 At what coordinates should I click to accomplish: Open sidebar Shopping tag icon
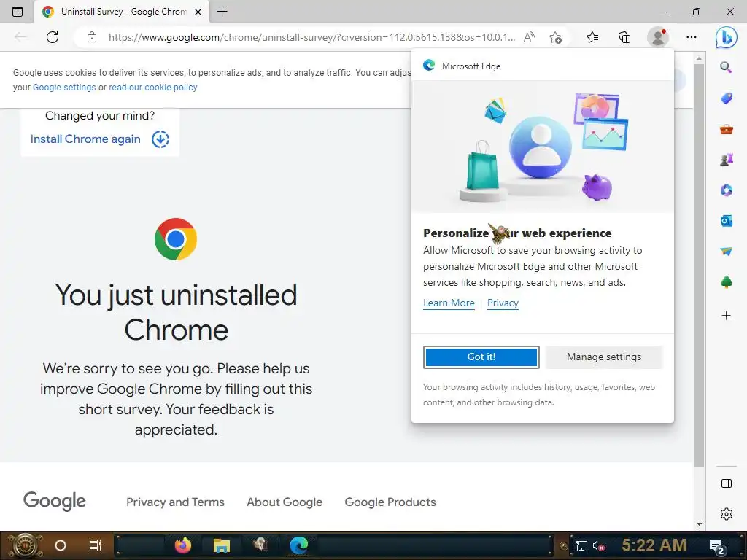(x=726, y=98)
